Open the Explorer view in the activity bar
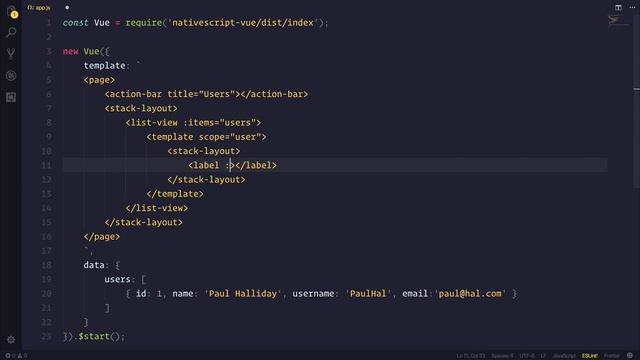 (x=11, y=12)
